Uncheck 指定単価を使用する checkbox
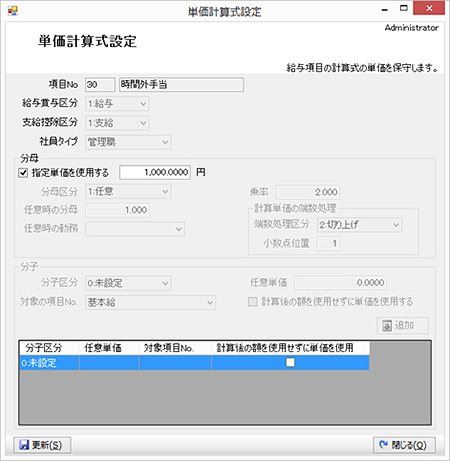 [x=23, y=173]
